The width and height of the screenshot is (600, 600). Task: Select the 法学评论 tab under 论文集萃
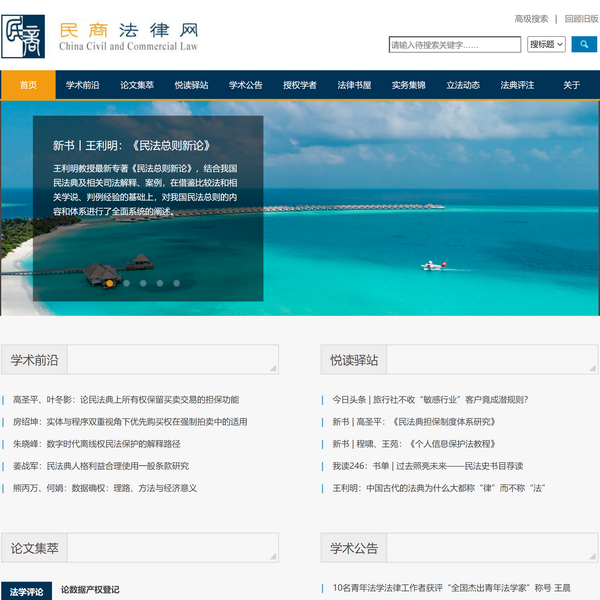pos(27,591)
